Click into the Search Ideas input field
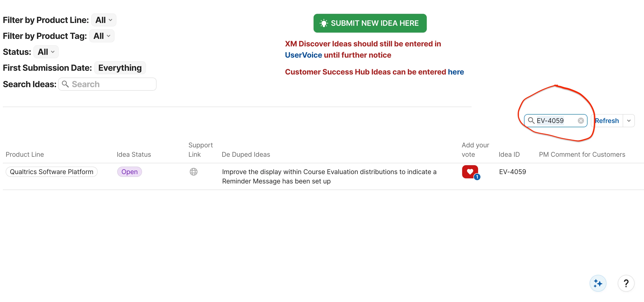The height and width of the screenshot is (302, 644). (x=107, y=84)
